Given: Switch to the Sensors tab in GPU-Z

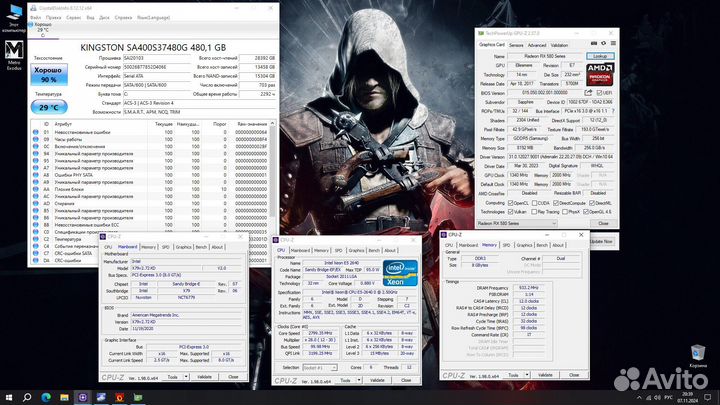Looking at the screenshot, I should (516, 45).
